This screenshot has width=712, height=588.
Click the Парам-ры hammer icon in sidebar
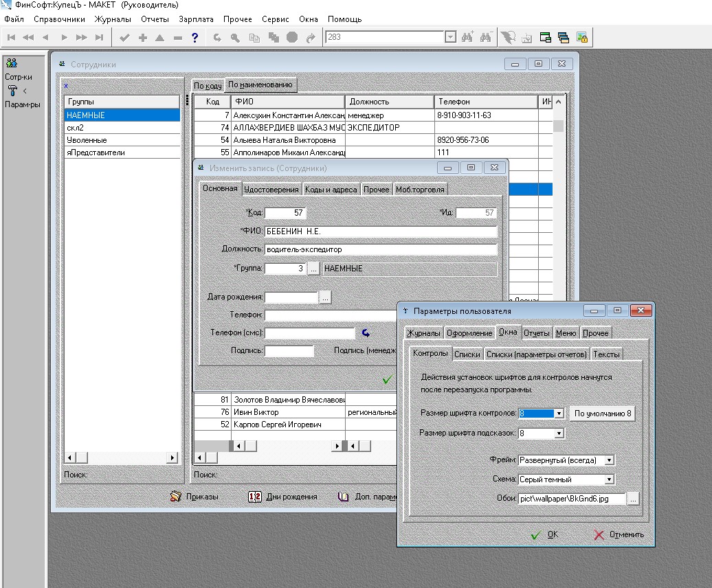point(12,91)
